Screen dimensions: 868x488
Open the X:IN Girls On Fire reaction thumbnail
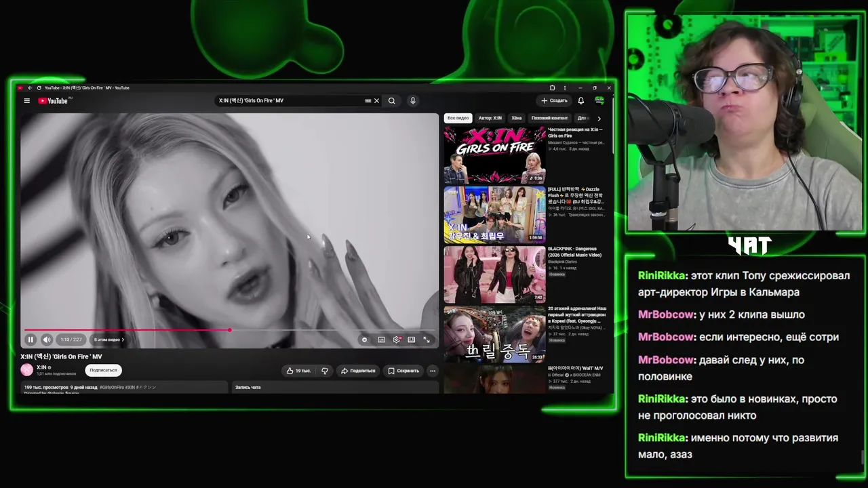click(x=495, y=155)
